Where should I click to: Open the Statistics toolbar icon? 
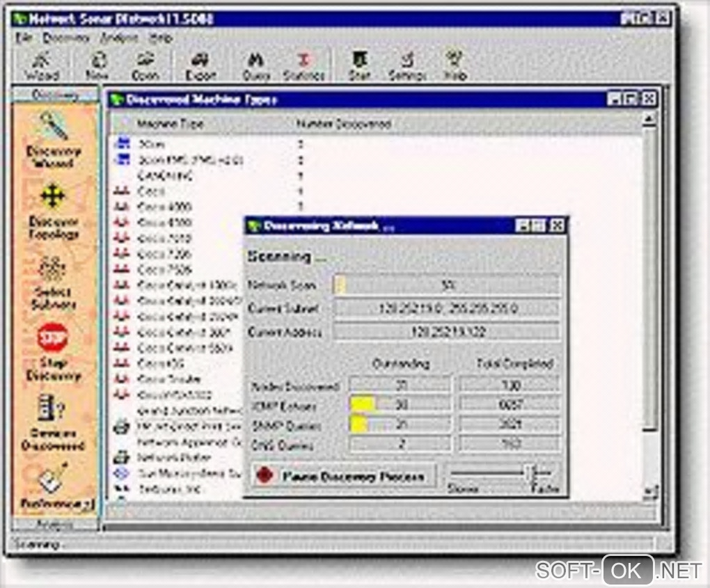(x=303, y=66)
